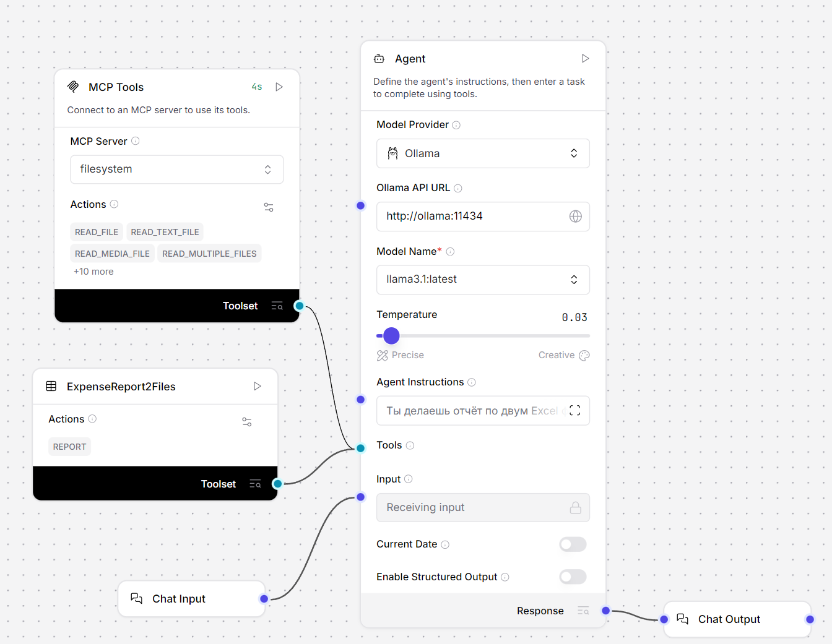
Task: Inspect MCP Tools Toolset output icon
Action: pyautogui.click(x=277, y=306)
